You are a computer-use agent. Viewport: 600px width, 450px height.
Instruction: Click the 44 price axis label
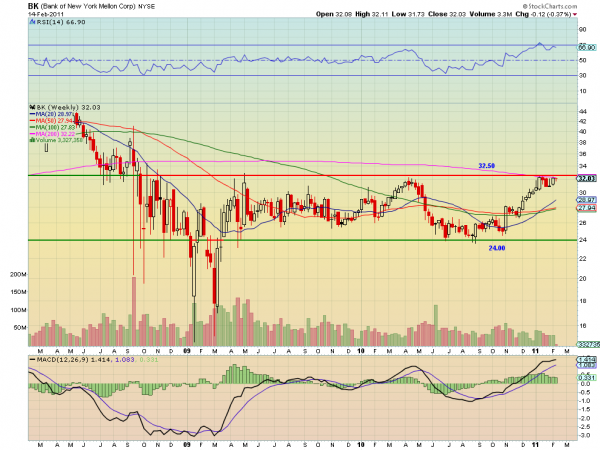tap(582, 112)
